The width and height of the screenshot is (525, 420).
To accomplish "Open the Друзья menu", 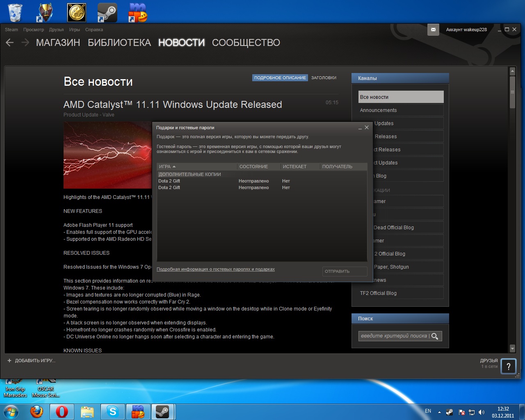I will click(56, 30).
